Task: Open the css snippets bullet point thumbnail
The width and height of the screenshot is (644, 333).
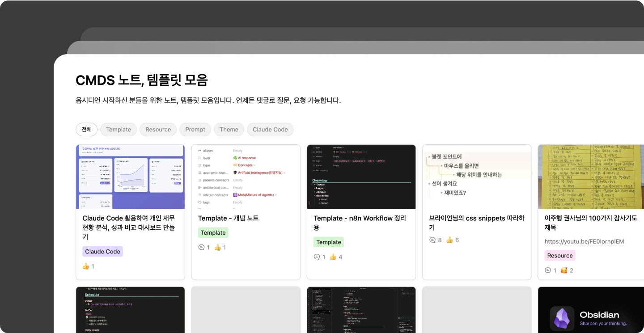Action: [477, 177]
